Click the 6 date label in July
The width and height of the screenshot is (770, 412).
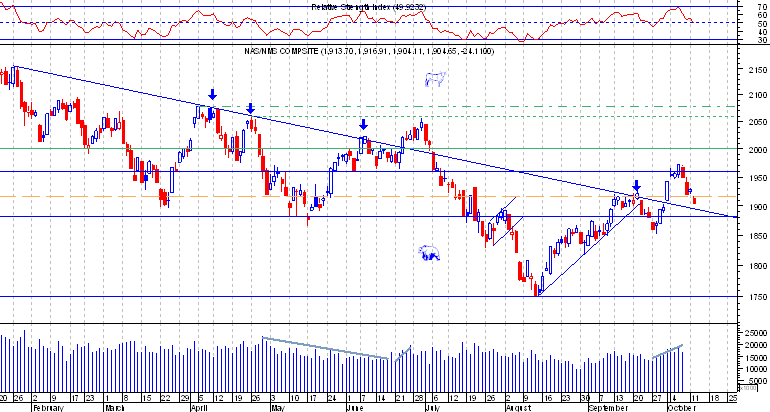tap(436, 398)
